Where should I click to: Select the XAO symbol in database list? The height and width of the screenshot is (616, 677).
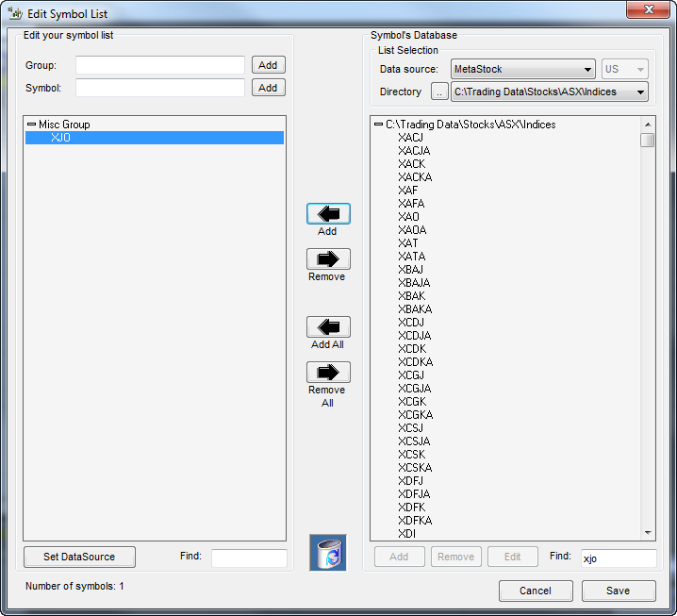[409, 217]
